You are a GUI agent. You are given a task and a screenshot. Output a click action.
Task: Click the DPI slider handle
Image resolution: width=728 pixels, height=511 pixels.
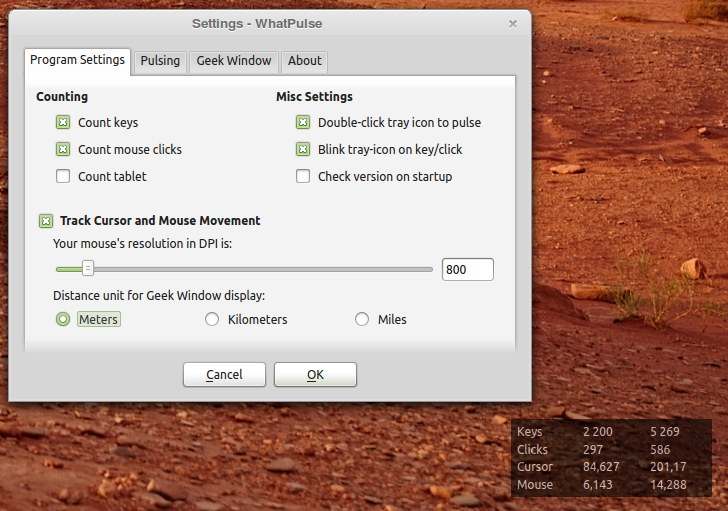(88, 269)
